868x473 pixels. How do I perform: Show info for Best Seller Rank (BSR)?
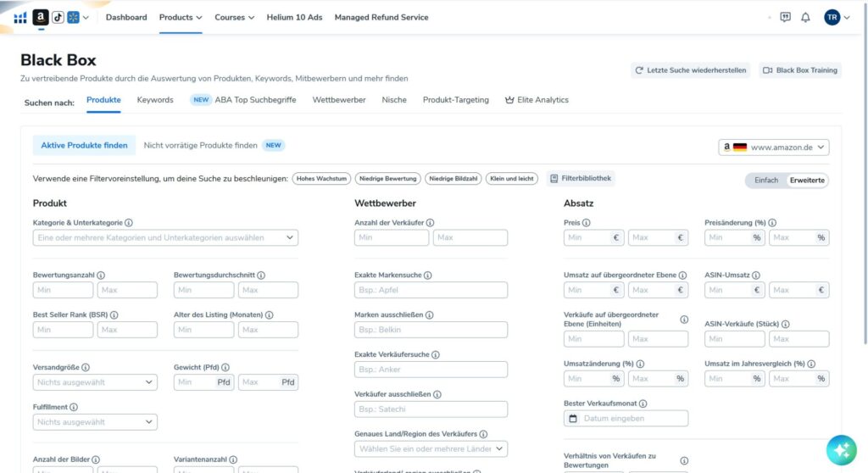click(114, 314)
